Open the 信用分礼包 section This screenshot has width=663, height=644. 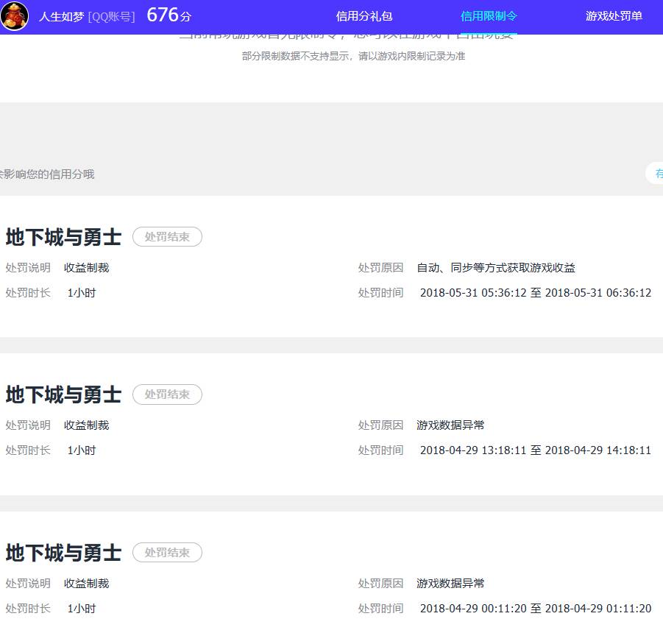(x=364, y=15)
